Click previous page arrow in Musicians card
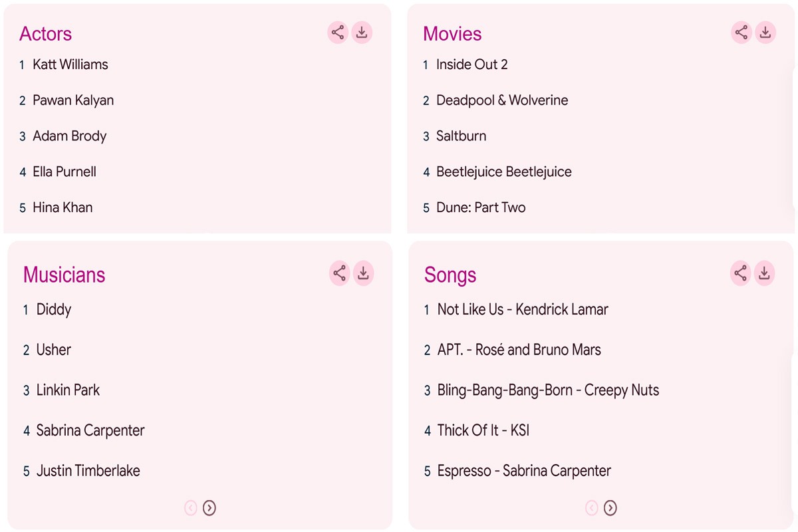This screenshot has width=798, height=532. pos(190,508)
